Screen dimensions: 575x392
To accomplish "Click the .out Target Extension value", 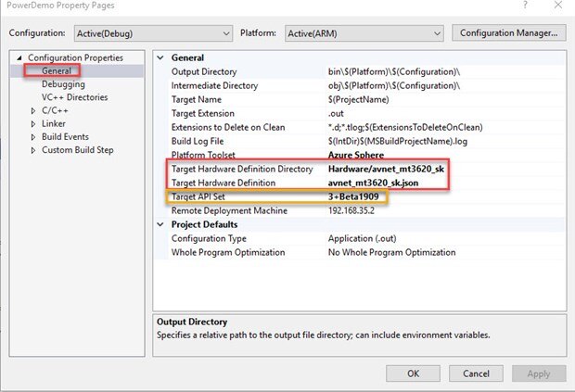I will point(336,114).
